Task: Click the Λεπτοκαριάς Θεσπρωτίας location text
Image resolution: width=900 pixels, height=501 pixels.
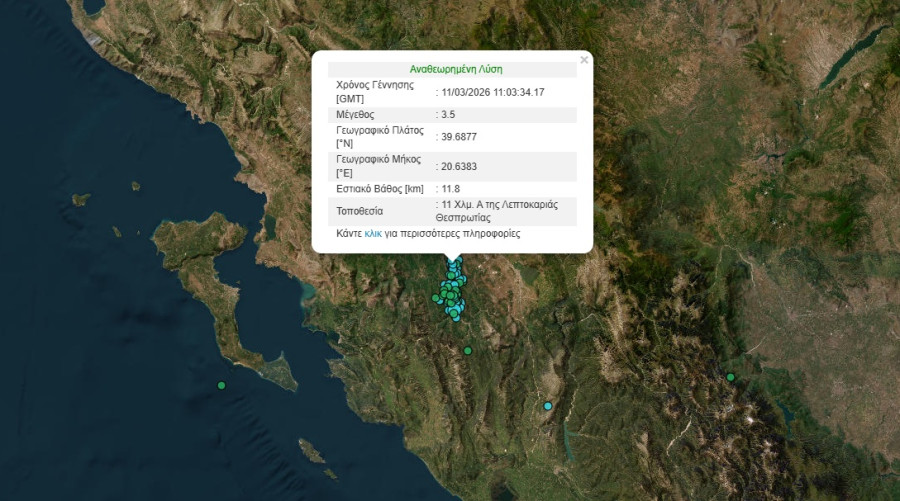Action: coord(498,211)
